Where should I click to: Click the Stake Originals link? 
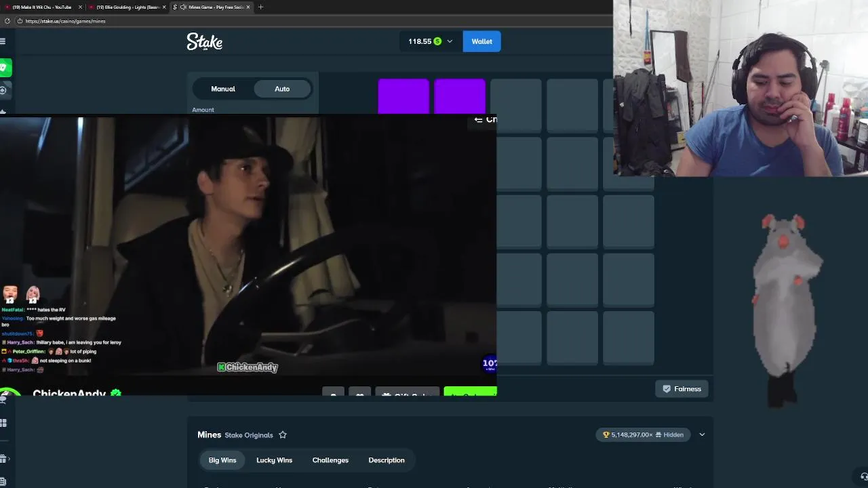coord(249,435)
